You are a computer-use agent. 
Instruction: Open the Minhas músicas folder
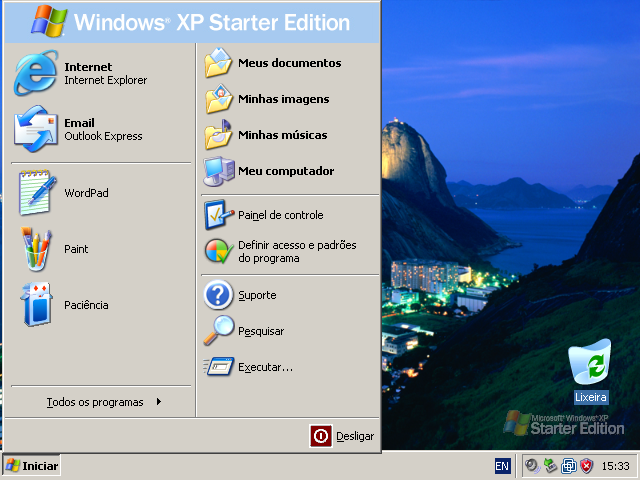[282, 135]
